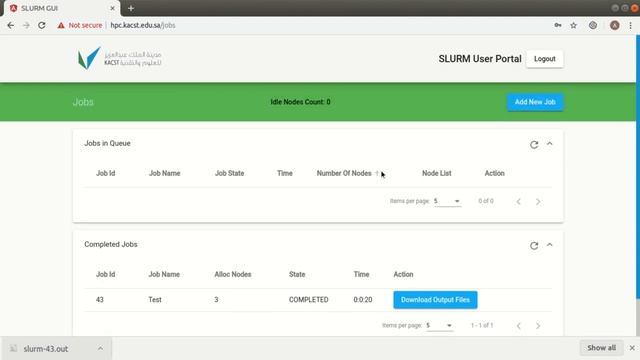
Task: Close the SLURM GUI tab
Action: point(113,8)
